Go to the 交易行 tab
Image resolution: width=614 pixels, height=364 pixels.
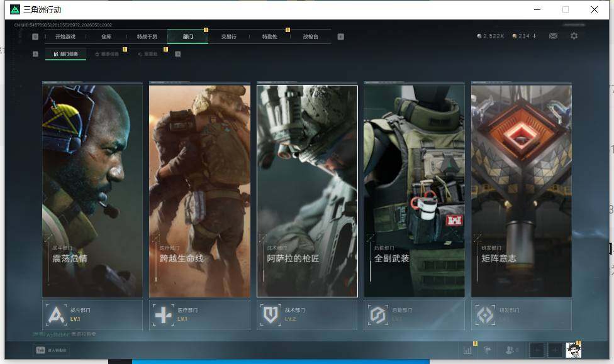coord(229,37)
